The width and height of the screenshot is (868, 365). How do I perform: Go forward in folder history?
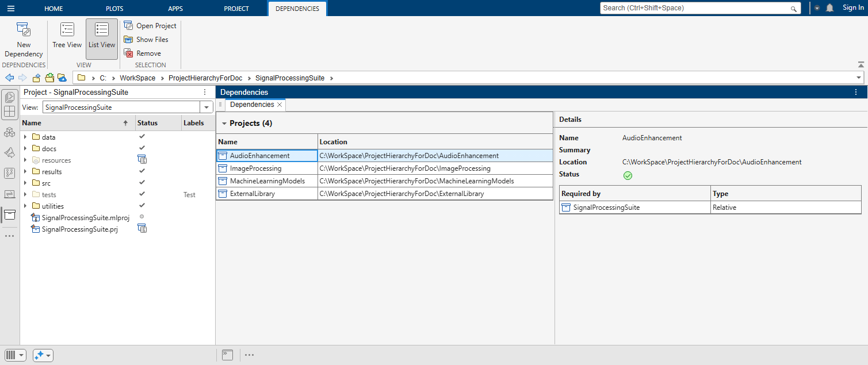(22, 78)
